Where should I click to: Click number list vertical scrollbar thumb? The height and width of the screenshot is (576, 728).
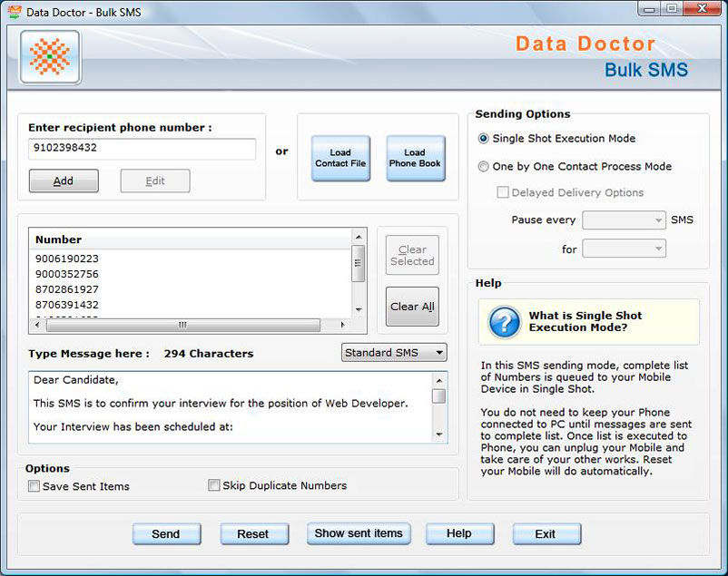pos(358,263)
